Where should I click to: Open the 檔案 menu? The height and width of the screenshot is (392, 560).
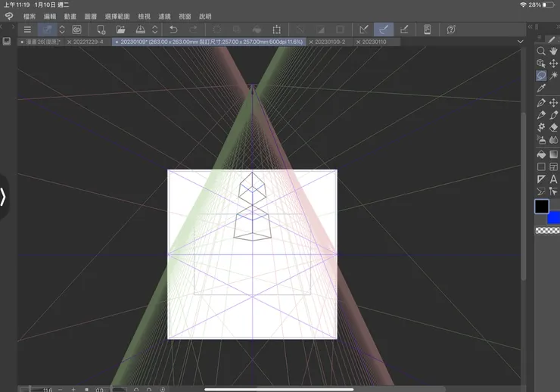[x=30, y=16]
